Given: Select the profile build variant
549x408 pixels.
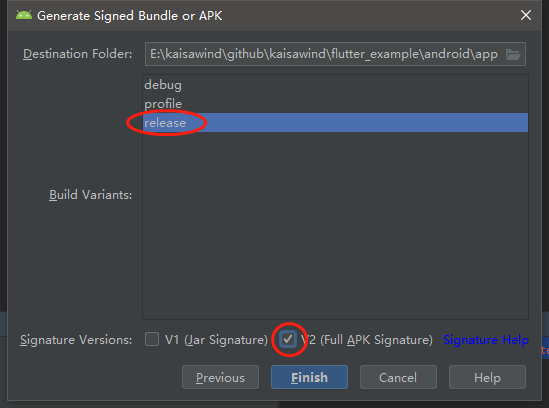Looking at the screenshot, I should (x=335, y=104).
